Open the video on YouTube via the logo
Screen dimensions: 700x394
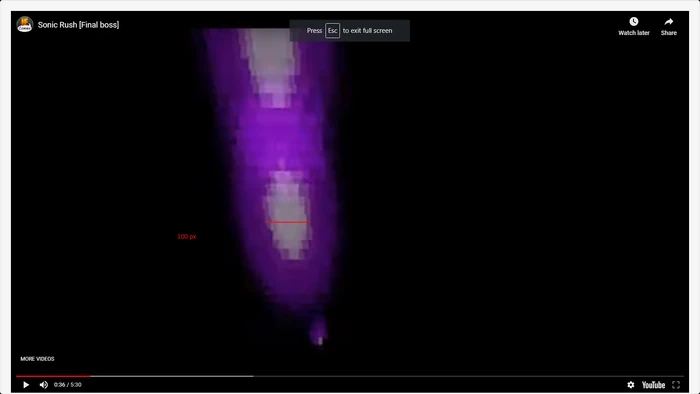[x=653, y=385]
